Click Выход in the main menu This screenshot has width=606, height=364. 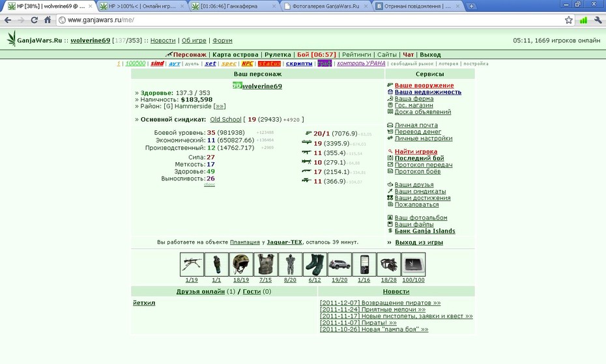tap(431, 55)
